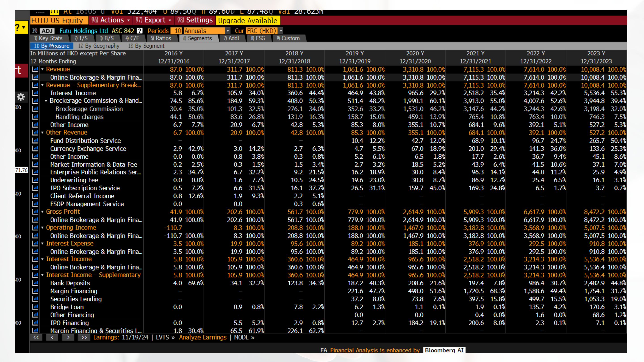The height and width of the screenshot is (362, 644).
Task: Collapse the Other Revenue section
Action: coord(42,133)
